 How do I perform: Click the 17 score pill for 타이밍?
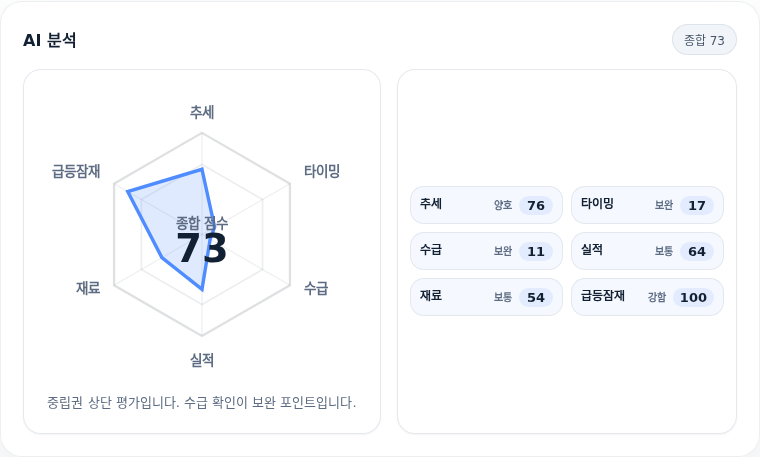click(697, 205)
